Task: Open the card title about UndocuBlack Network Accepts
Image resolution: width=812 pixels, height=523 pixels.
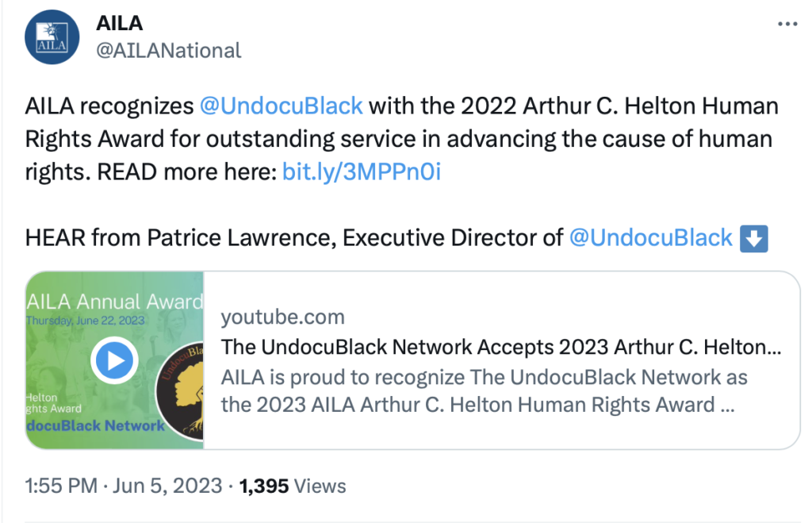Action: (x=500, y=347)
